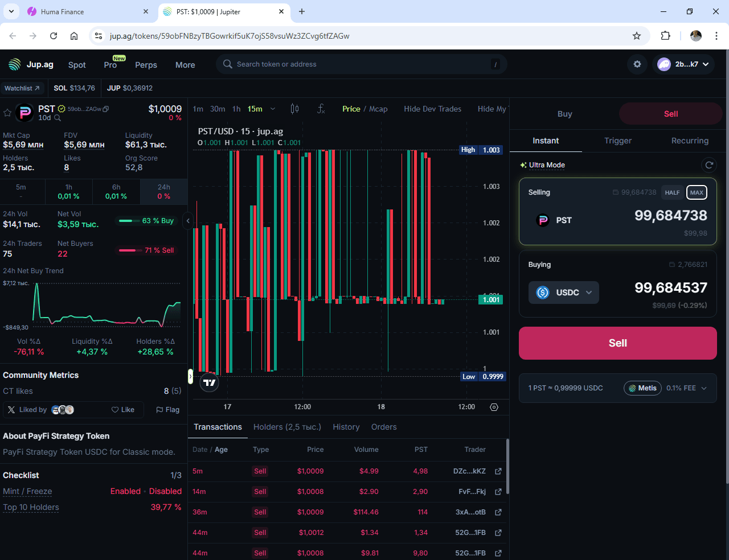Open the More navigation menu
The width and height of the screenshot is (729, 560).
click(185, 65)
